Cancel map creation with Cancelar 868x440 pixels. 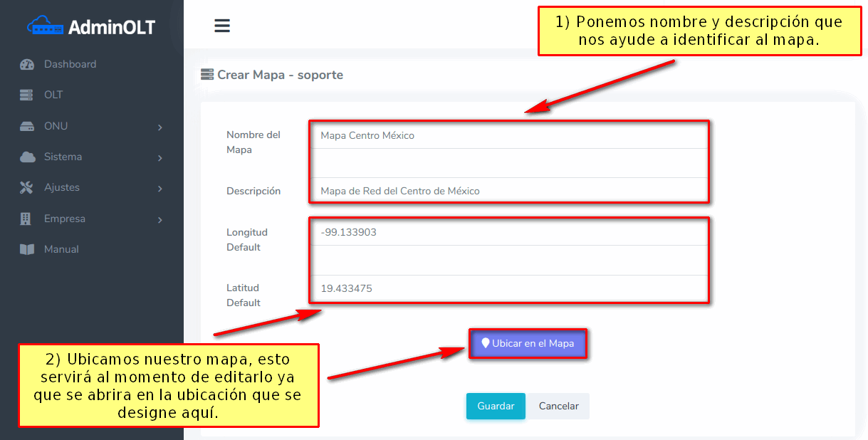[x=558, y=406]
